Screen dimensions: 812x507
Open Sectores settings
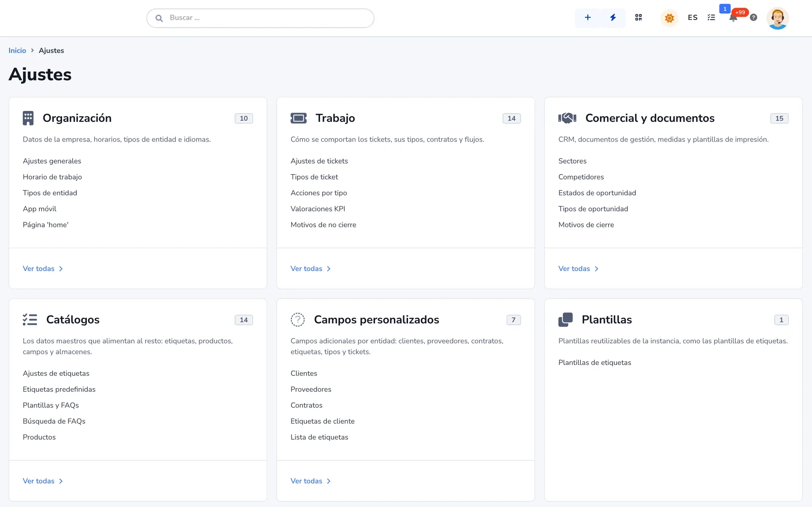pos(572,161)
